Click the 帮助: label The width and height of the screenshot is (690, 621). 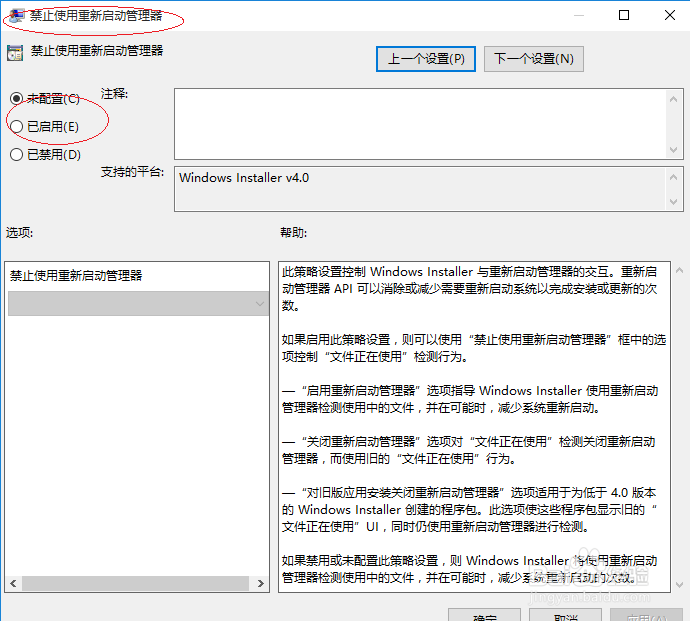tap(294, 232)
